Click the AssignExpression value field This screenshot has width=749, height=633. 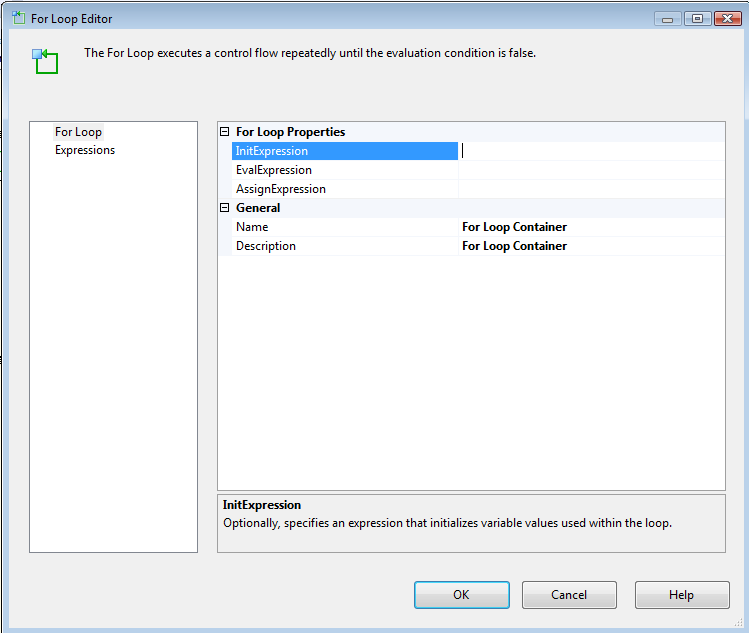[590, 189]
